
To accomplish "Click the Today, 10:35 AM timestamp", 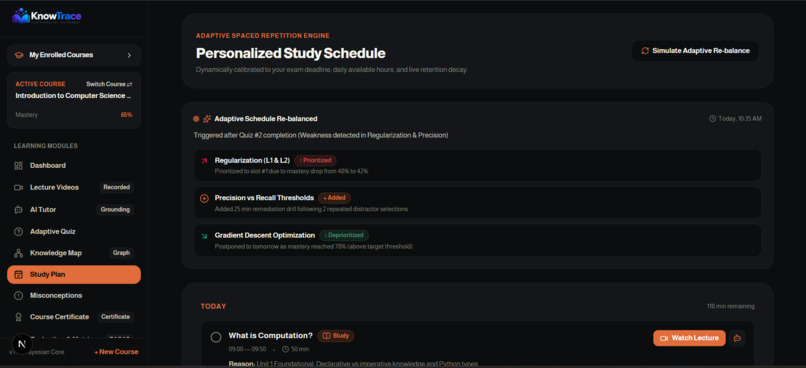I will click(740, 119).
